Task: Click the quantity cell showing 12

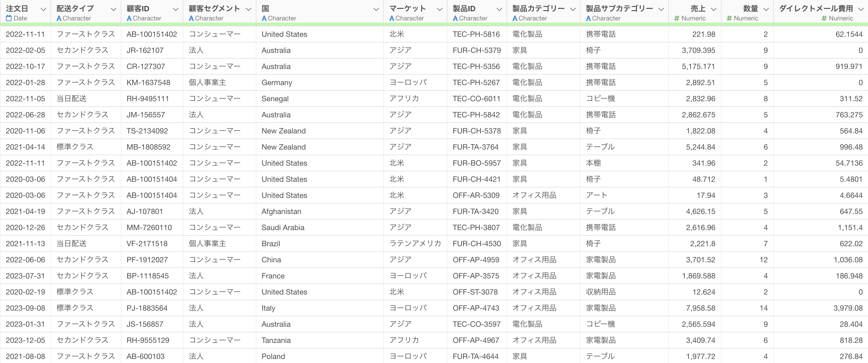Action: pyautogui.click(x=764, y=260)
